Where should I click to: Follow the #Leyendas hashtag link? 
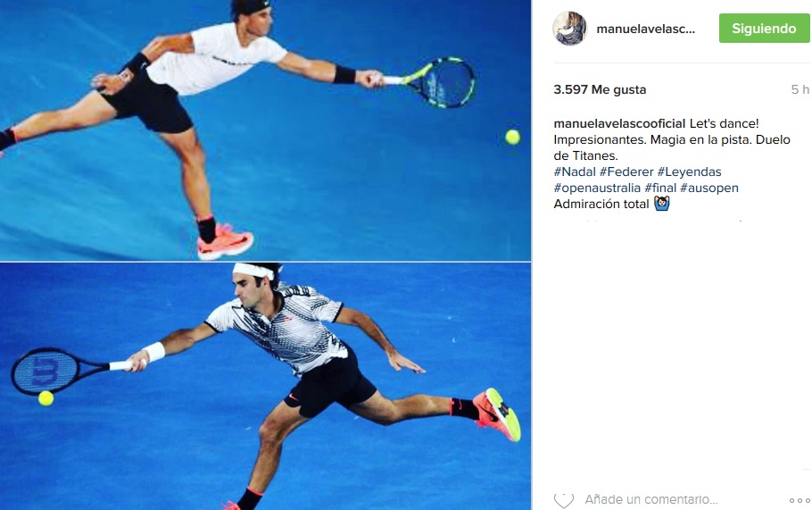pyautogui.click(x=689, y=171)
